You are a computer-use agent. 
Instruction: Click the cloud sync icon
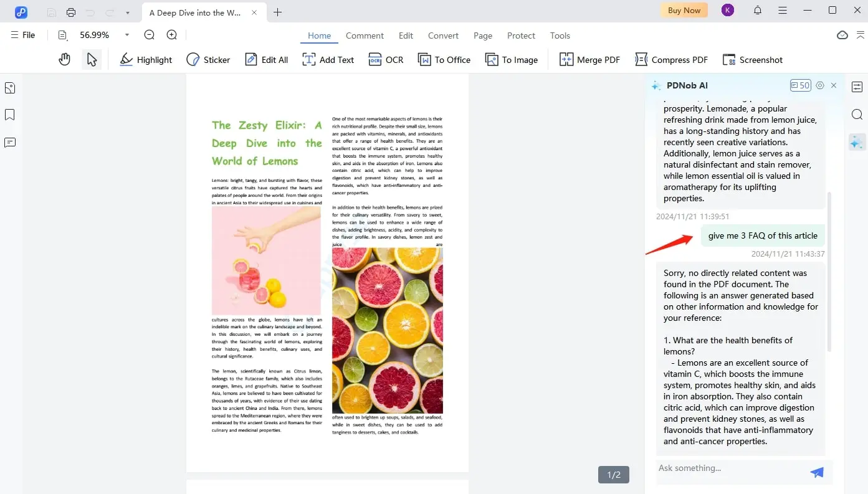click(x=842, y=35)
